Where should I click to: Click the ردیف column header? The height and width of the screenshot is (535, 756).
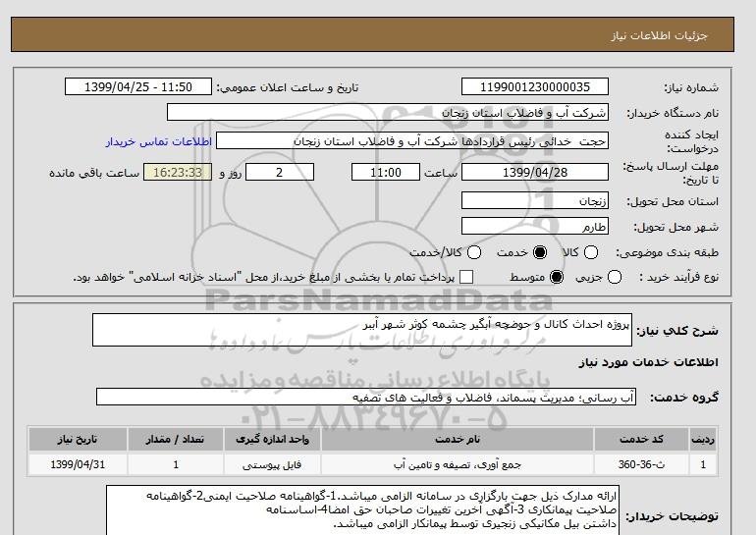702,439
